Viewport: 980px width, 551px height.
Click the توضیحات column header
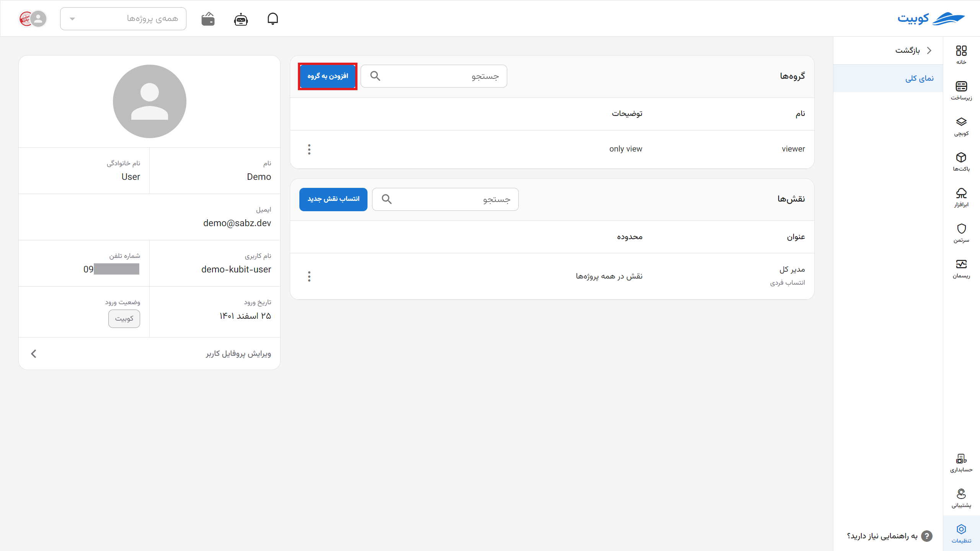[627, 114]
